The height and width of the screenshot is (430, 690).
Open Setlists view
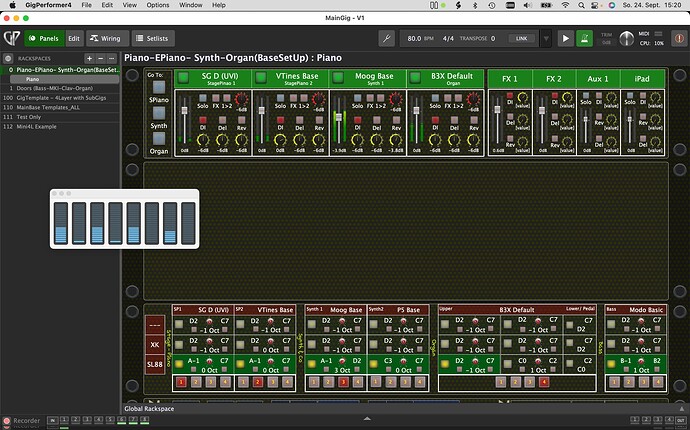pos(153,38)
